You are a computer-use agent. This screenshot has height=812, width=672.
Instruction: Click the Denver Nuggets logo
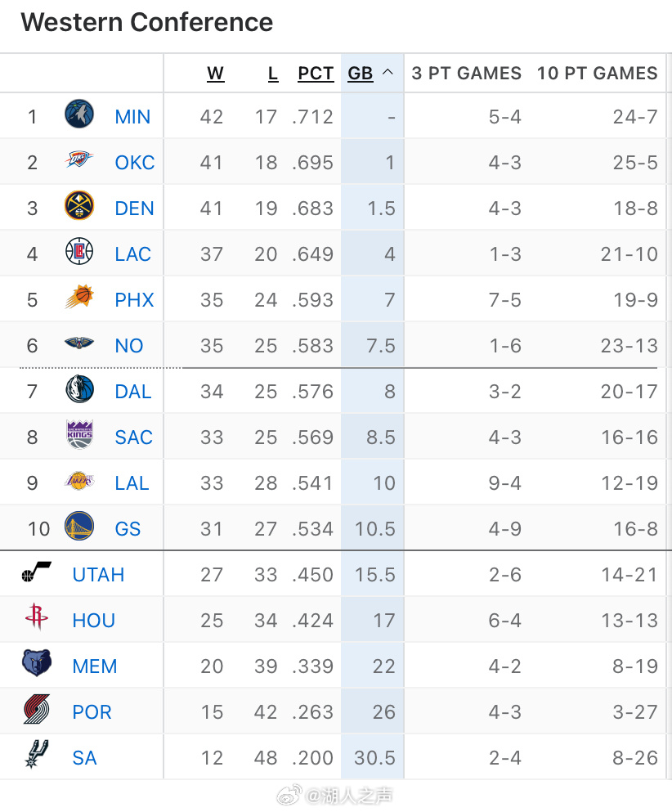(79, 205)
